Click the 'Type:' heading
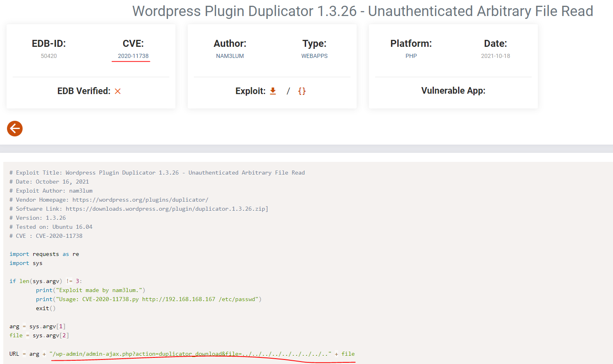 [314, 44]
